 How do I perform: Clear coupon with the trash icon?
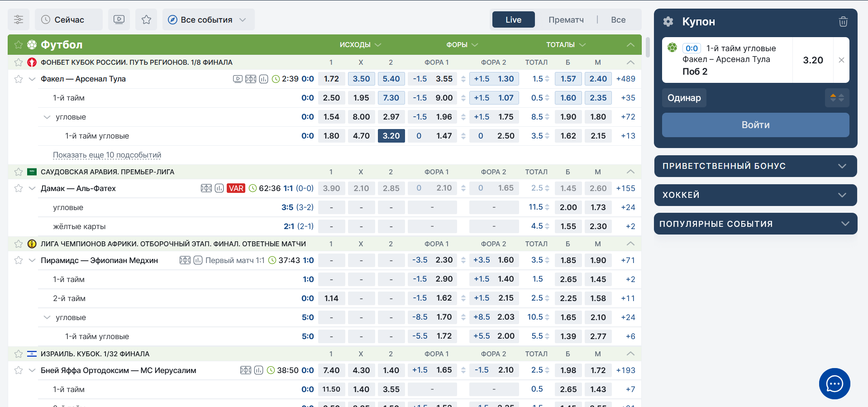(843, 22)
